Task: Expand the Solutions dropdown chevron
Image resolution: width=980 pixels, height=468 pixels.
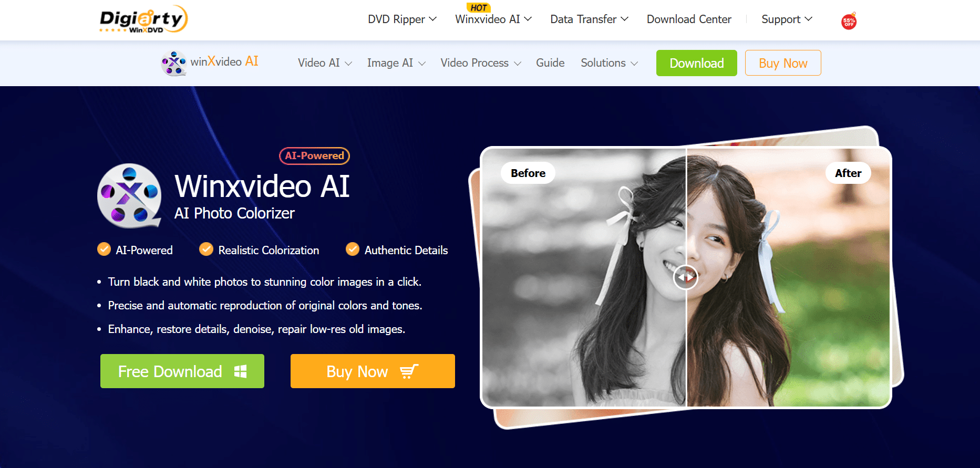Action: [x=634, y=64]
